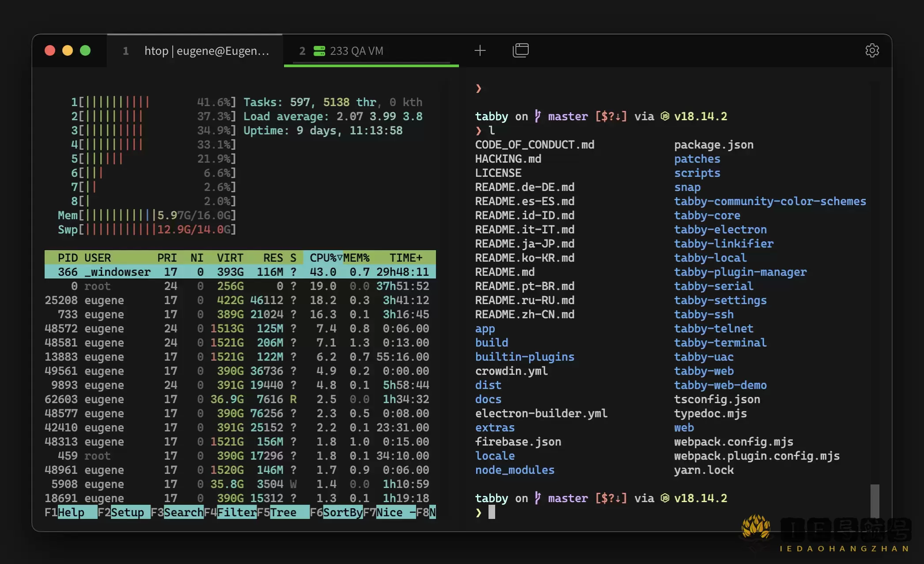
Task: Click the builtin-plugins directory name
Action: pos(525,357)
